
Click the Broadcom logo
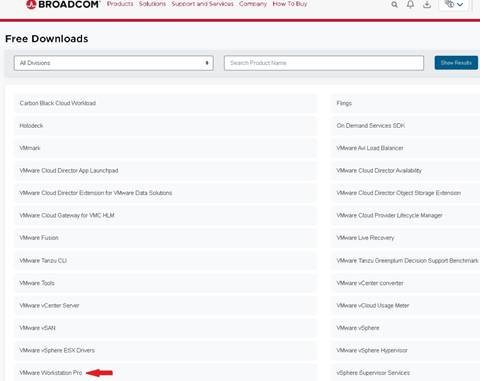pyautogui.click(x=63, y=4)
